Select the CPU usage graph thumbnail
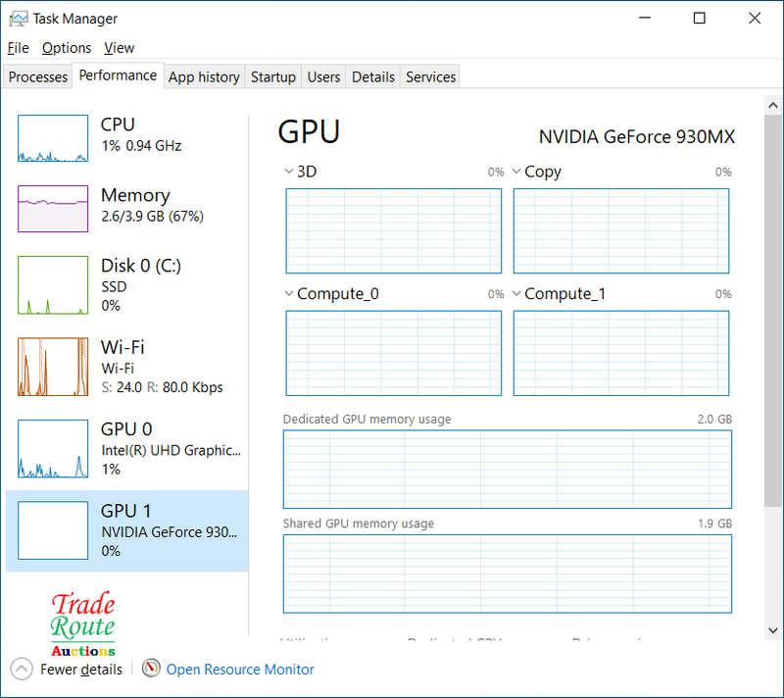Viewport: 784px width, 698px height. click(53, 138)
